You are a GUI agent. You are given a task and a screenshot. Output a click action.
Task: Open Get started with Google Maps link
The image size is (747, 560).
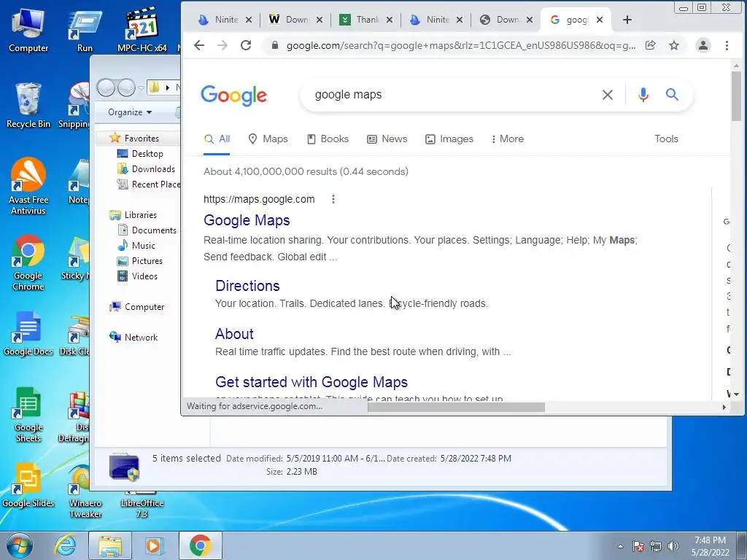point(311,382)
